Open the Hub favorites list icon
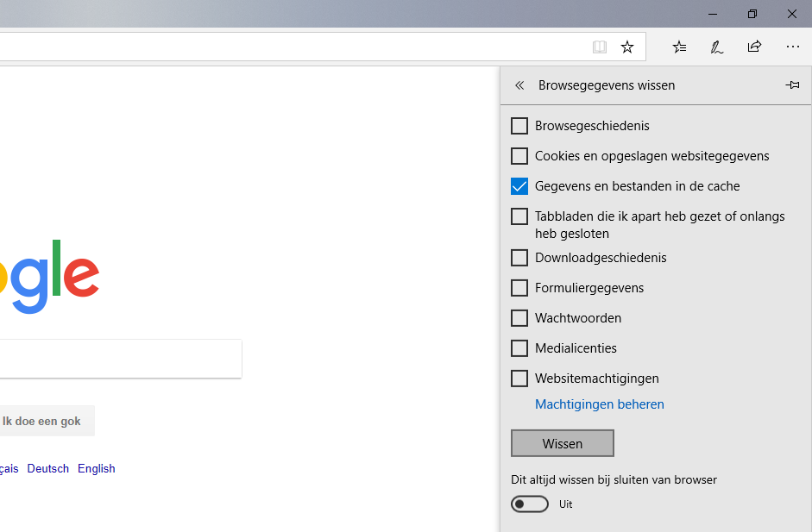 point(679,47)
